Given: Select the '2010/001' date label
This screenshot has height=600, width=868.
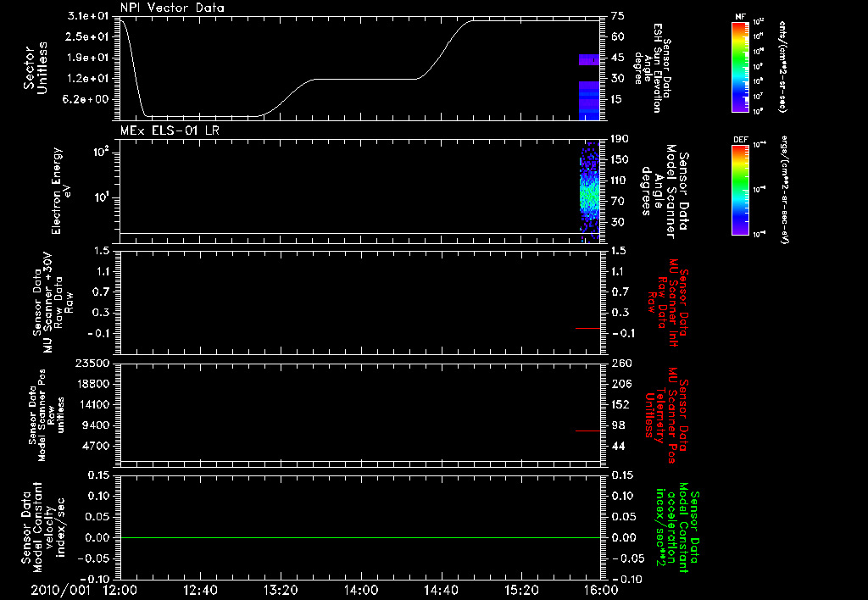Looking at the screenshot, I should click(60, 590).
